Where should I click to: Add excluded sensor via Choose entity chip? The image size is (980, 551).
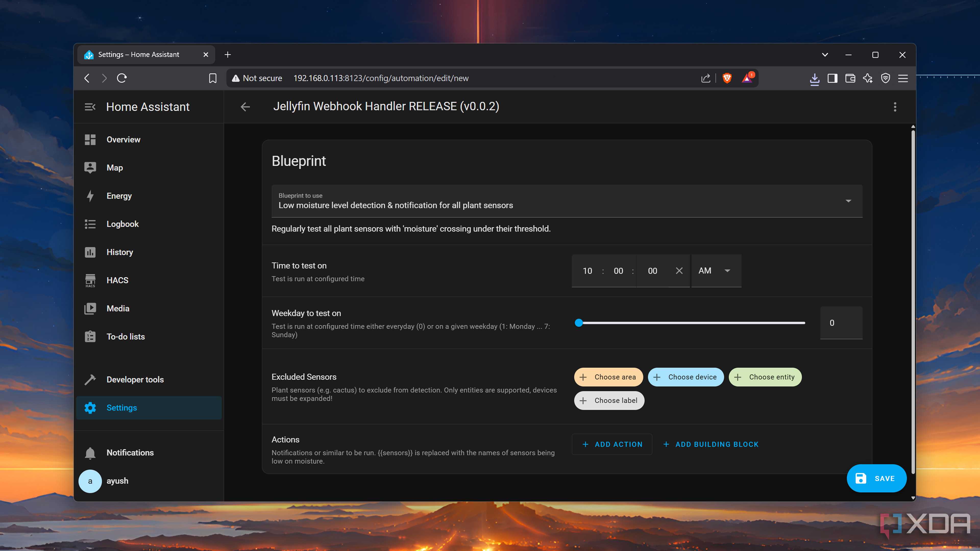(x=765, y=377)
